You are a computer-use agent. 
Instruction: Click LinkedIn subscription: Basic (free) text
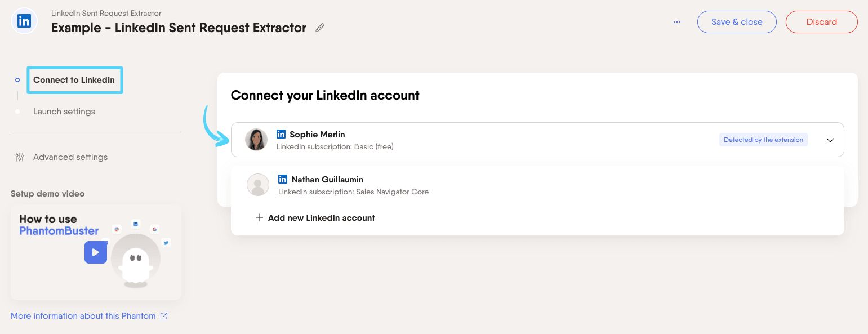point(335,146)
